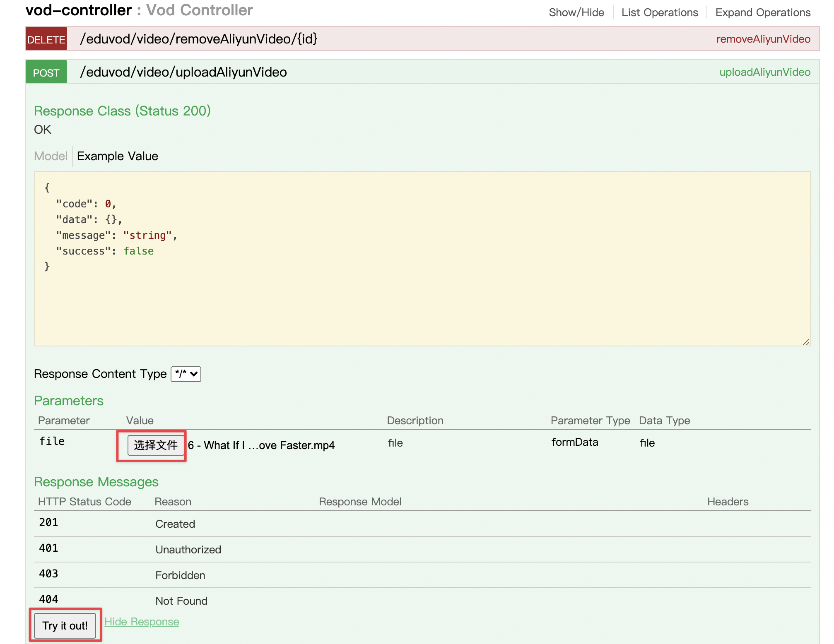This screenshot has width=834, height=644.
Task: Click the uploadAliyunVideo operation name link
Action: [765, 72]
